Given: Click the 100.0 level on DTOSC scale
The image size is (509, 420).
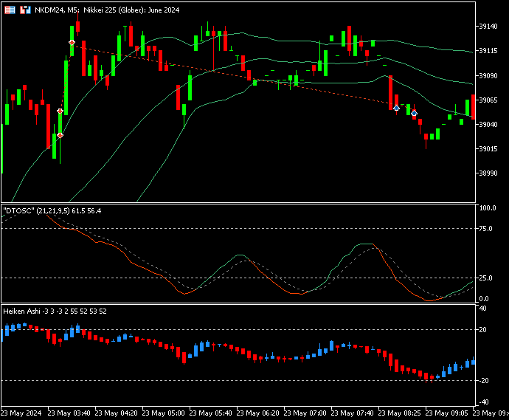Looking at the screenshot, I should click(x=488, y=208).
